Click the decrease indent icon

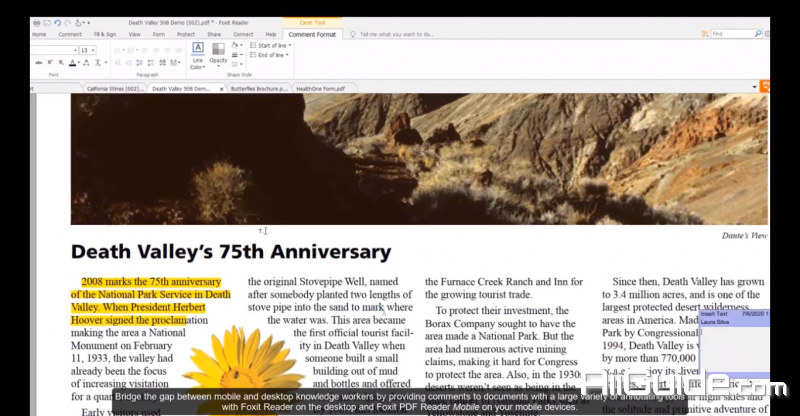click(x=118, y=62)
